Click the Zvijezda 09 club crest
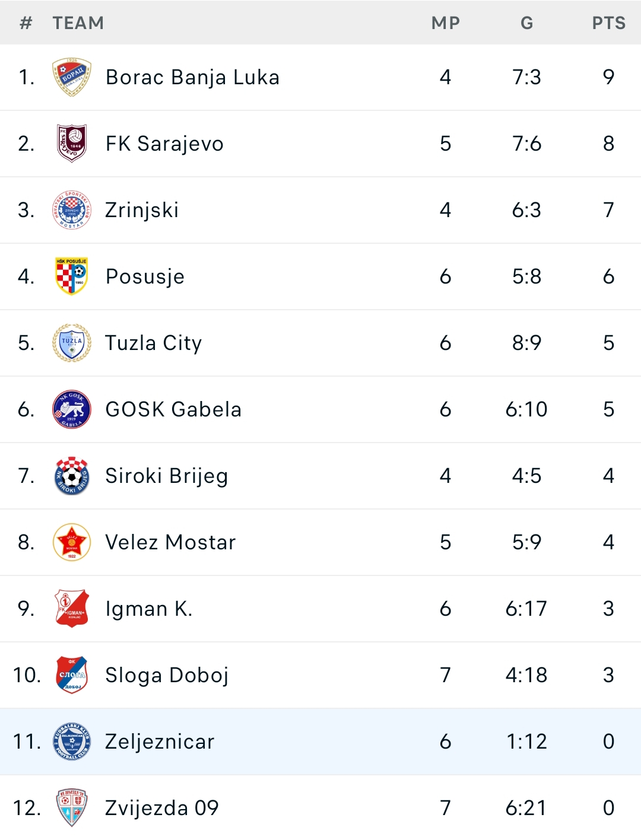This screenshot has height=840, width=641. (72, 808)
